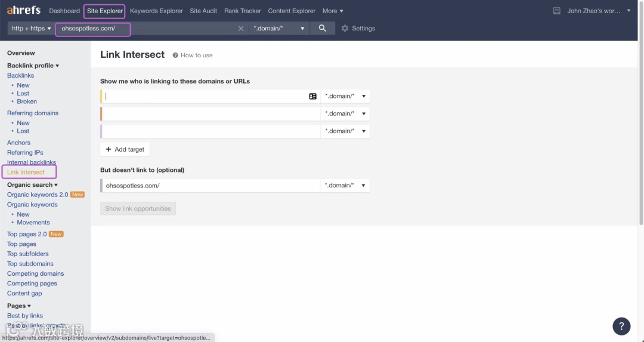
Task: Open New under Organic keywords
Action: (23, 214)
